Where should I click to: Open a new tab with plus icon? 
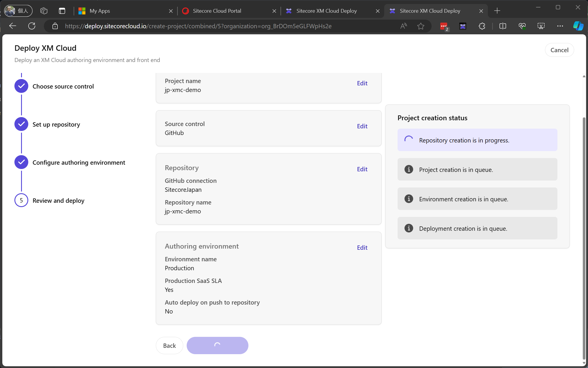pos(497,11)
